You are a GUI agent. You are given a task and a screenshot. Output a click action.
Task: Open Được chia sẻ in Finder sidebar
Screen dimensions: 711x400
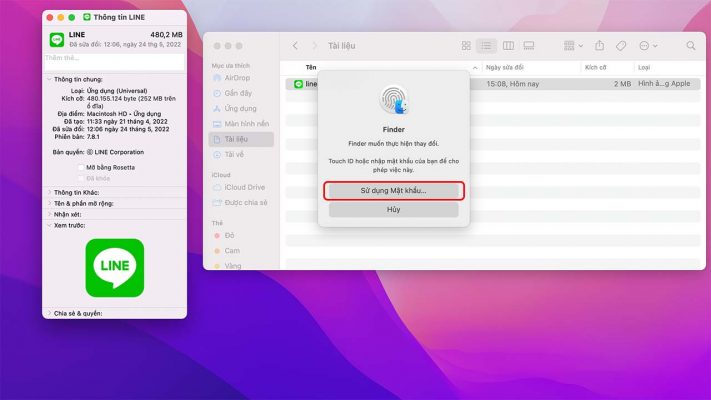241,203
